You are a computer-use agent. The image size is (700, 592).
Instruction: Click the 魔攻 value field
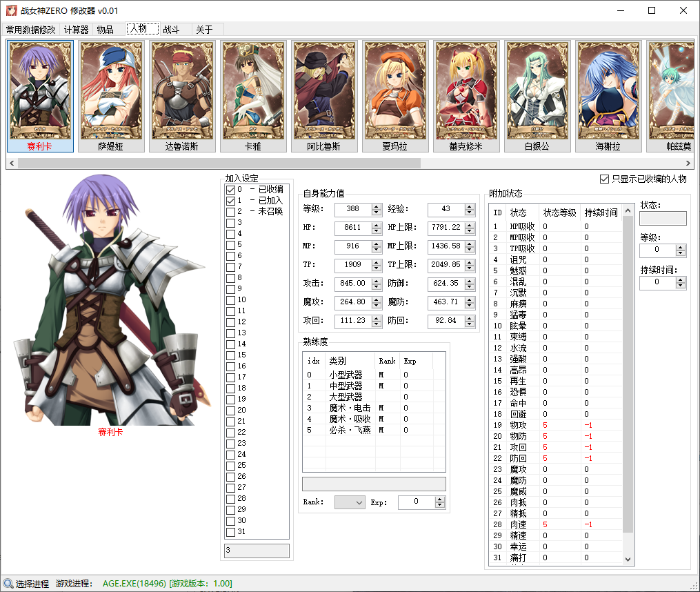coord(352,302)
